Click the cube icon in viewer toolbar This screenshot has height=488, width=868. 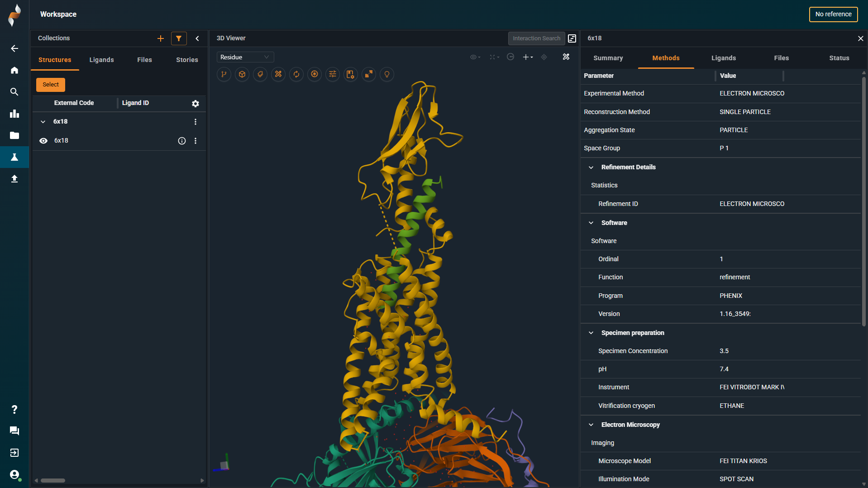pyautogui.click(x=242, y=74)
